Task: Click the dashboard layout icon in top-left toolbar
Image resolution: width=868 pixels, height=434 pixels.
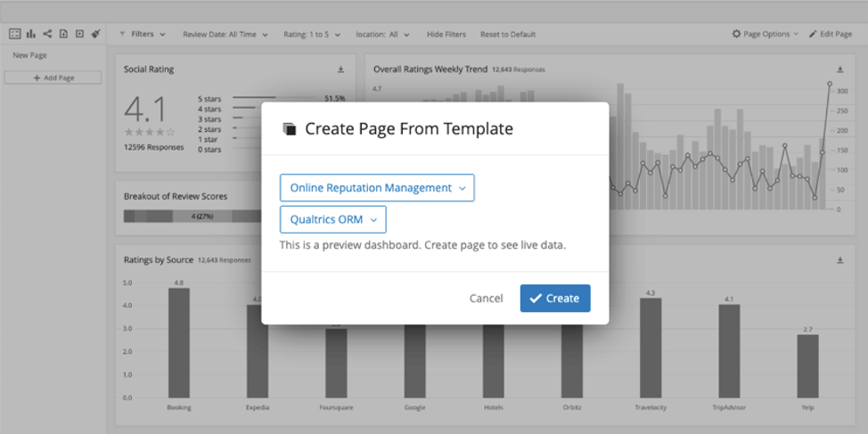Action: point(14,34)
